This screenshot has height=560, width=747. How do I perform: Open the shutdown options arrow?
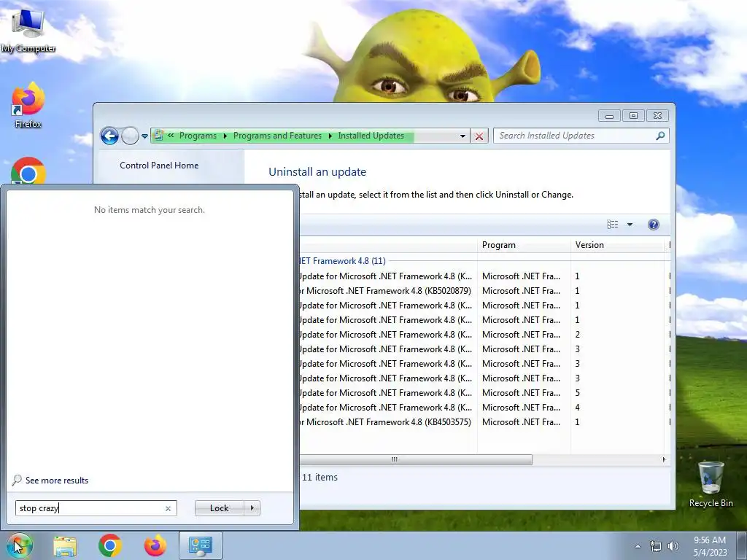(252, 508)
